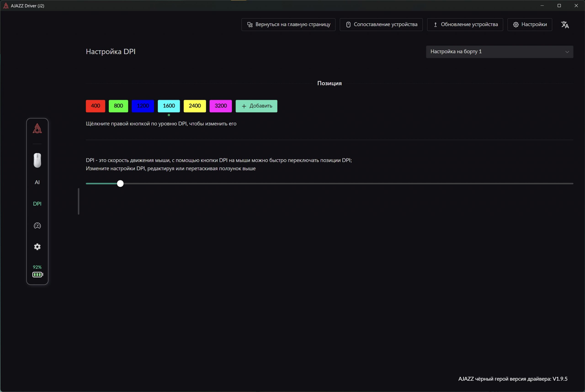This screenshot has width=585, height=392.
Task: Click the upload arrow icon in the update button
Action: coord(435,24)
